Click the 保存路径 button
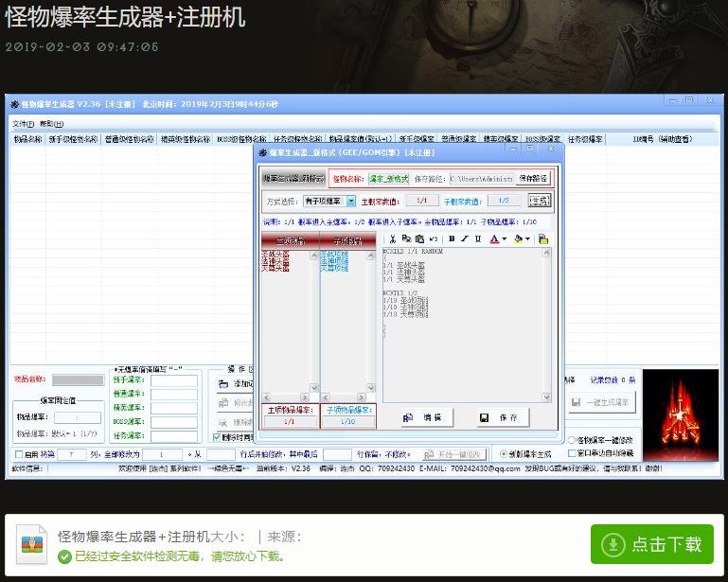This screenshot has width=728, height=582. coord(532,178)
